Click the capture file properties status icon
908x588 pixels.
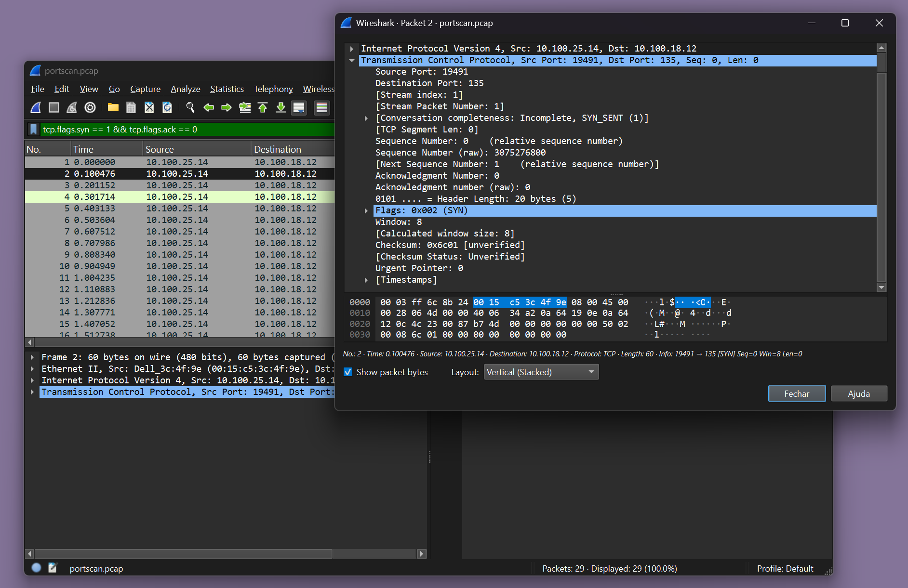click(53, 568)
